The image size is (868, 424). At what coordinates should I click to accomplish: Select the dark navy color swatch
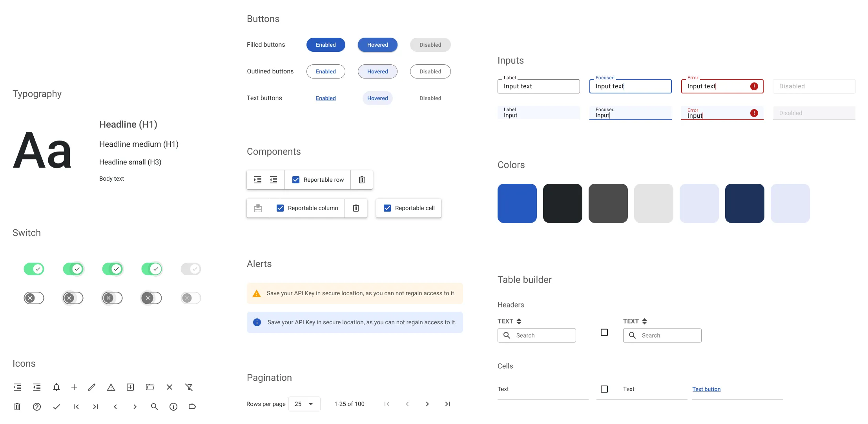[744, 203]
